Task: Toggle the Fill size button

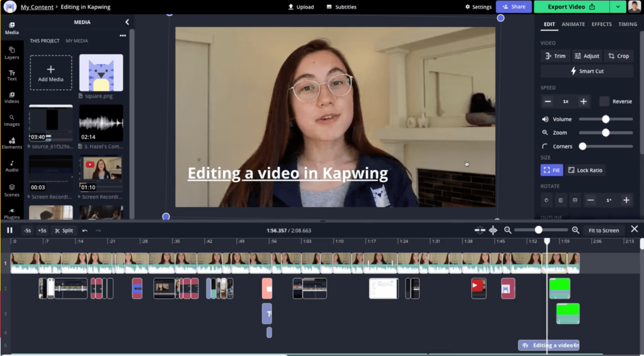Action: [552, 170]
